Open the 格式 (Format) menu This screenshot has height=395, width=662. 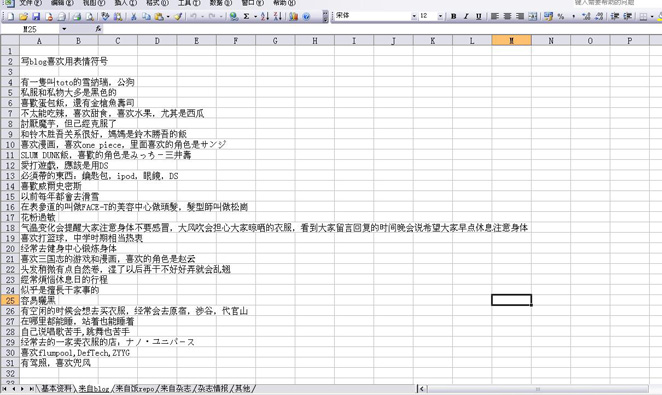point(157,3)
